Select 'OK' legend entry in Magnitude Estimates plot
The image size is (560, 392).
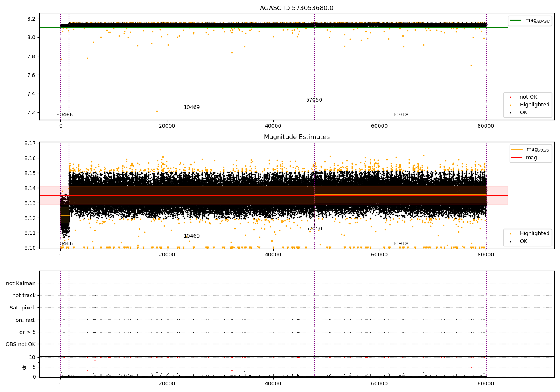[x=523, y=242]
